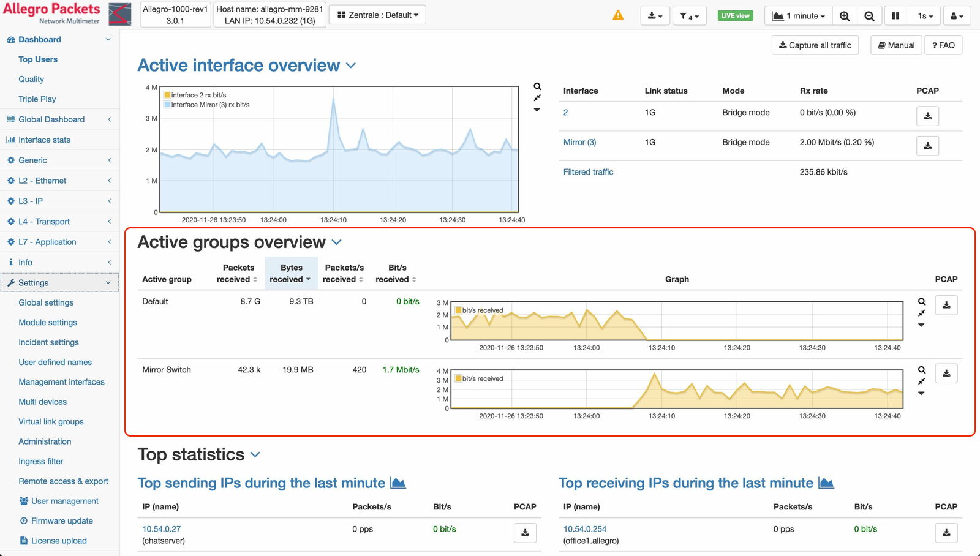Click the Capture all traffic button
The height and width of the screenshot is (556, 980).
click(815, 45)
